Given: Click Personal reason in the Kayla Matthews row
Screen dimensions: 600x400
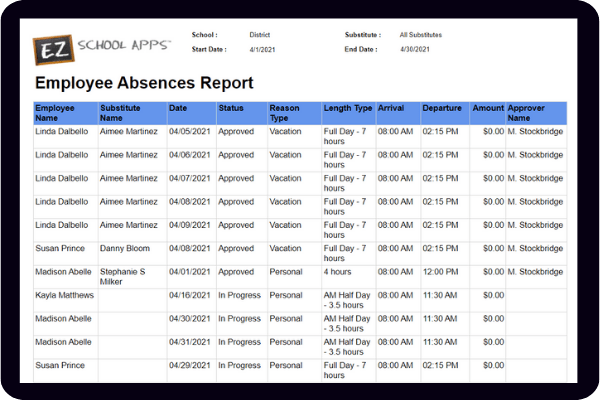Looking at the screenshot, I should (x=286, y=295).
